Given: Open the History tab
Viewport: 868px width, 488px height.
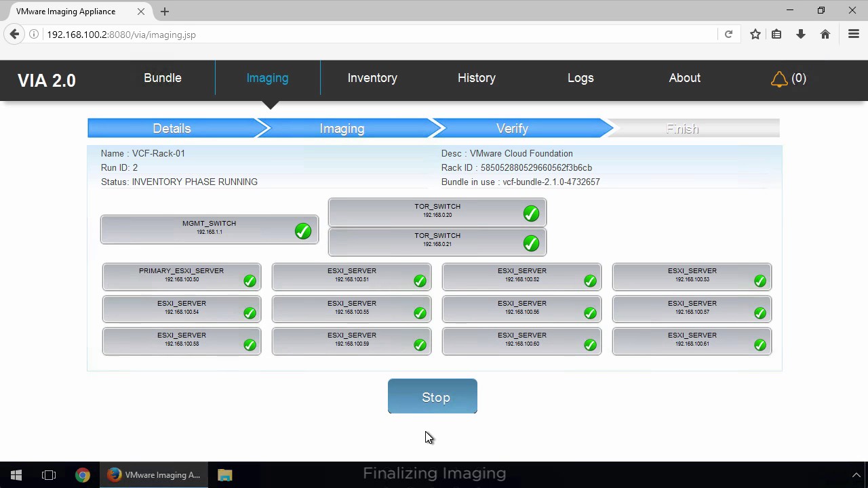Looking at the screenshot, I should click(x=477, y=78).
